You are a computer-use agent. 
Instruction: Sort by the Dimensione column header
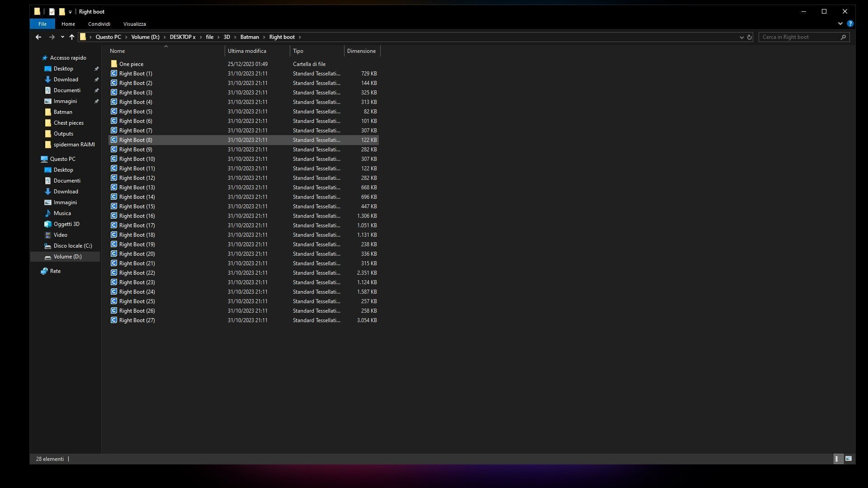coord(361,51)
